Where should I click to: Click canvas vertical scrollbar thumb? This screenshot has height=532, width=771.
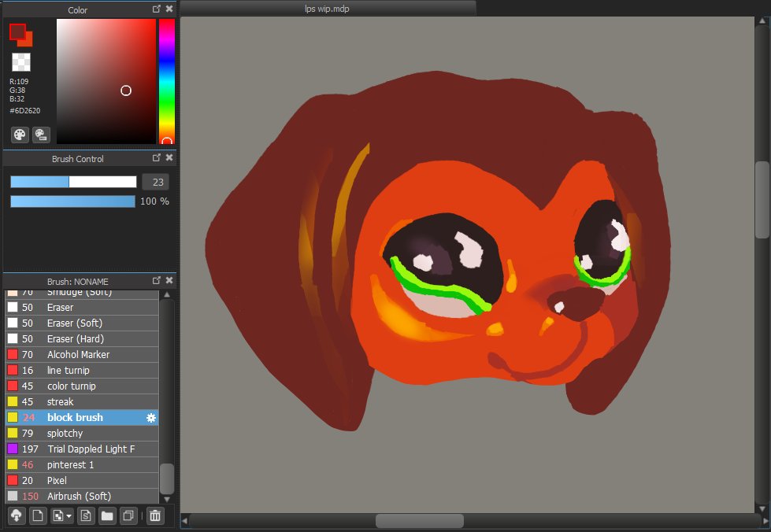pos(762,199)
